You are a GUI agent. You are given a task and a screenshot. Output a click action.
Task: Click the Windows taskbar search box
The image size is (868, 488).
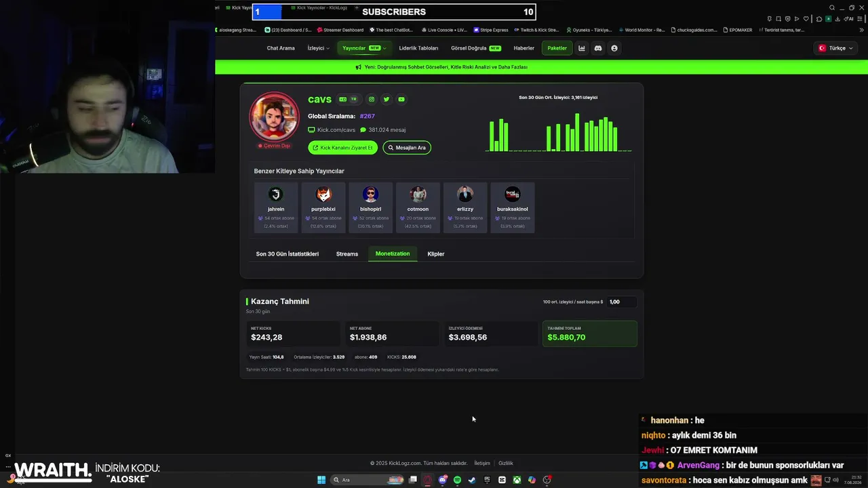coord(367,480)
